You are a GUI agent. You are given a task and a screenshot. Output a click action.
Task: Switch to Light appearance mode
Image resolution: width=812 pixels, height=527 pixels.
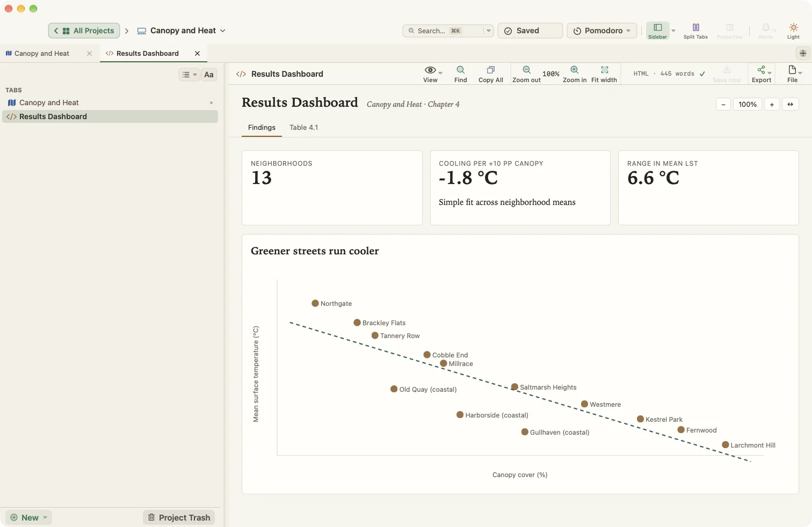(793, 31)
